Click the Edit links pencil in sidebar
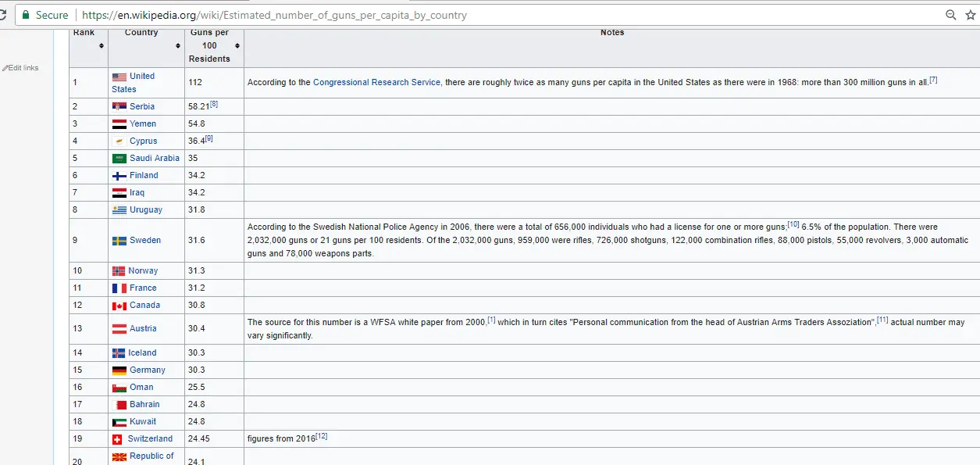Image resolution: width=980 pixels, height=465 pixels. pyautogui.click(x=6, y=68)
